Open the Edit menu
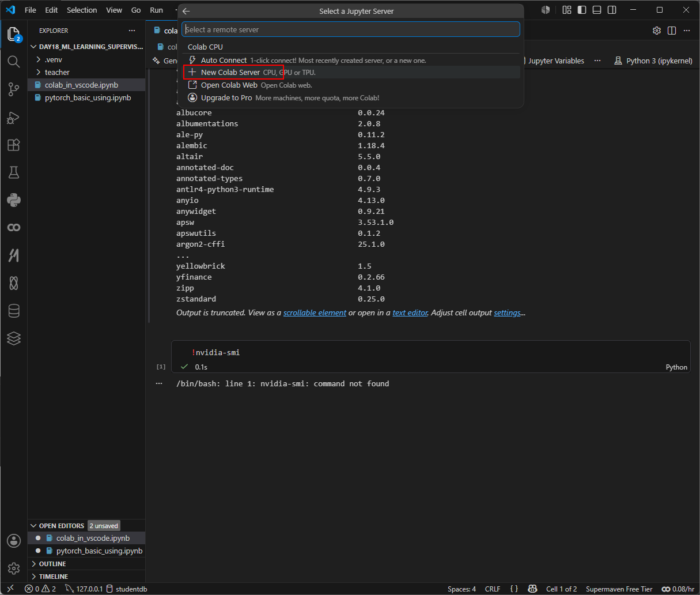 [x=51, y=10]
